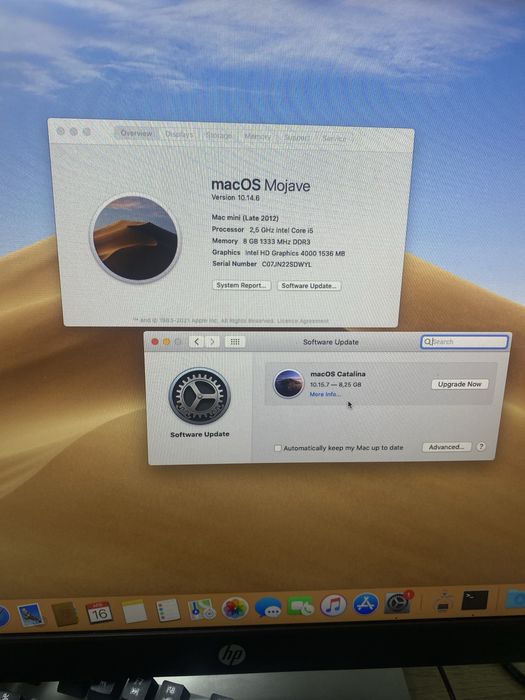525x700 pixels.
Task: Open Contacts app in the dock
Action: click(x=65, y=614)
